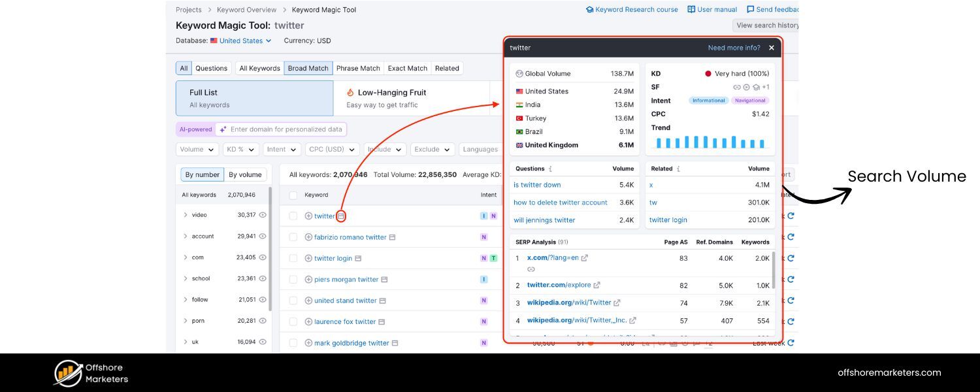Expand the "account" keyword group
The image size is (980, 392).
pos(185,236)
